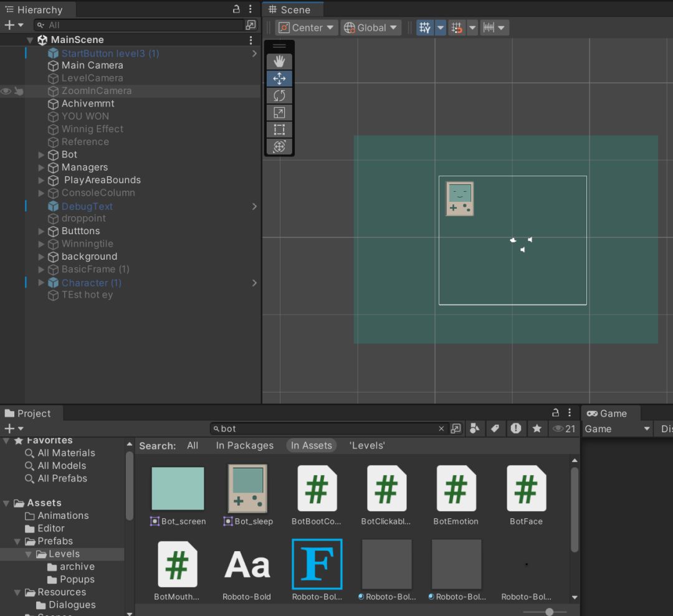Screen dimensions: 673x616
Task: Click the Save search star icon
Action: [x=537, y=429]
